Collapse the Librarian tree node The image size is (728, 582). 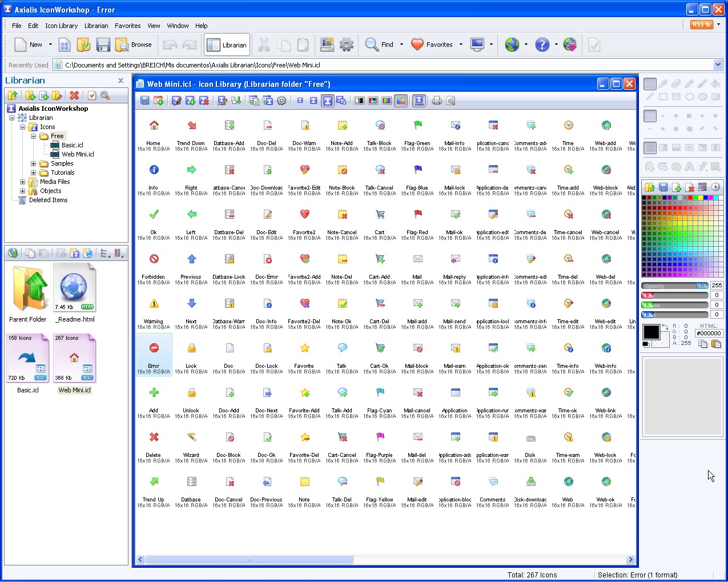tap(11, 118)
